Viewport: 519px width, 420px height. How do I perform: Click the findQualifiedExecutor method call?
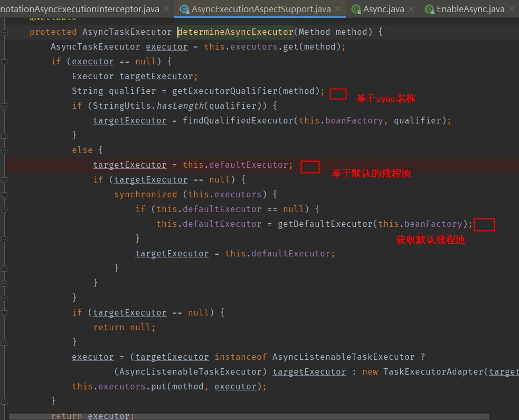(238, 121)
